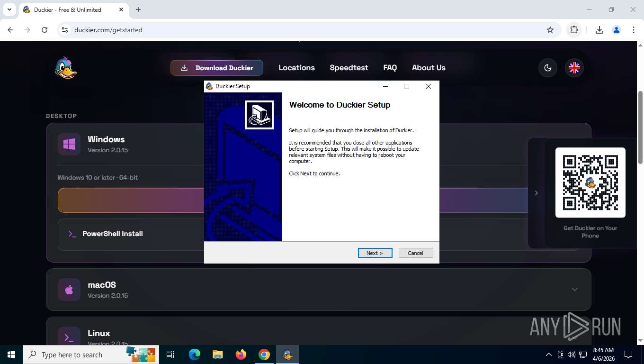Open Task View on taskbar
The height and width of the screenshot is (364, 644).
coord(170,355)
